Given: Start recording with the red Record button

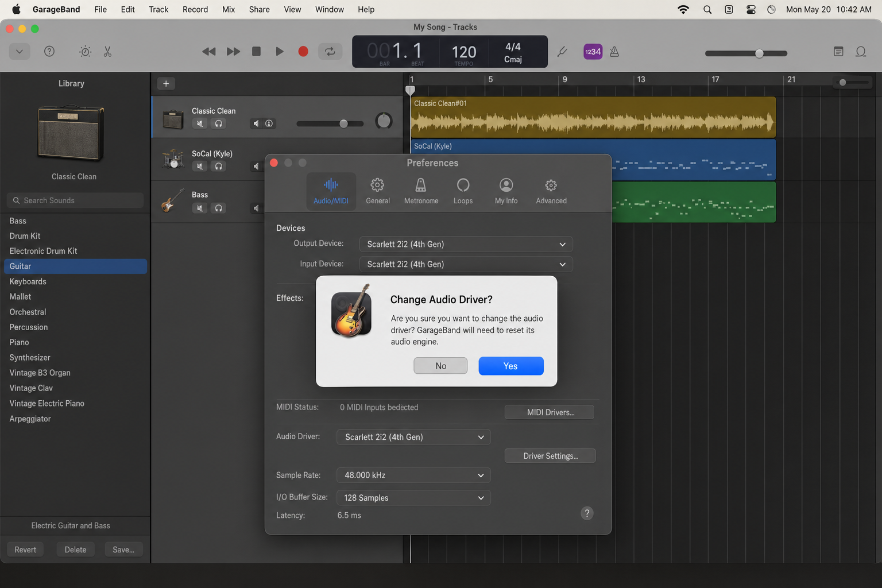Looking at the screenshot, I should [x=303, y=52].
